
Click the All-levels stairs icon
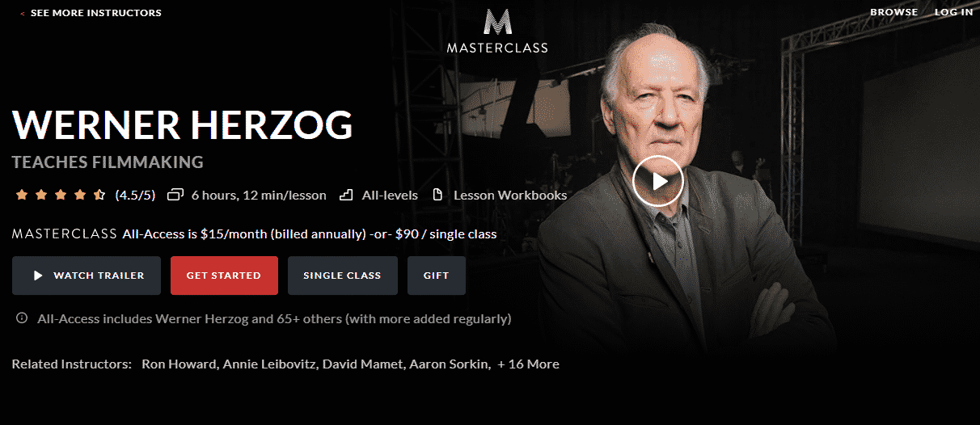347,195
